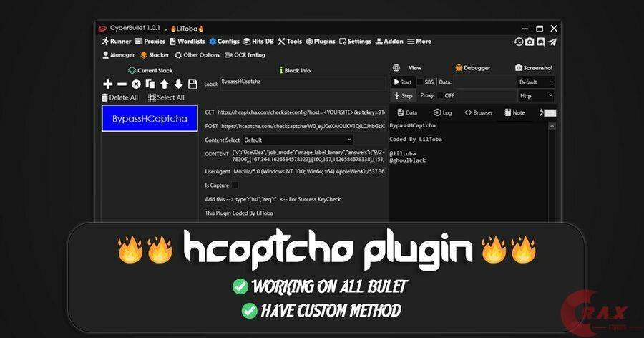The height and width of the screenshot is (338, 644).
Task: Open the Plugins section
Action: pyautogui.click(x=321, y=41)
